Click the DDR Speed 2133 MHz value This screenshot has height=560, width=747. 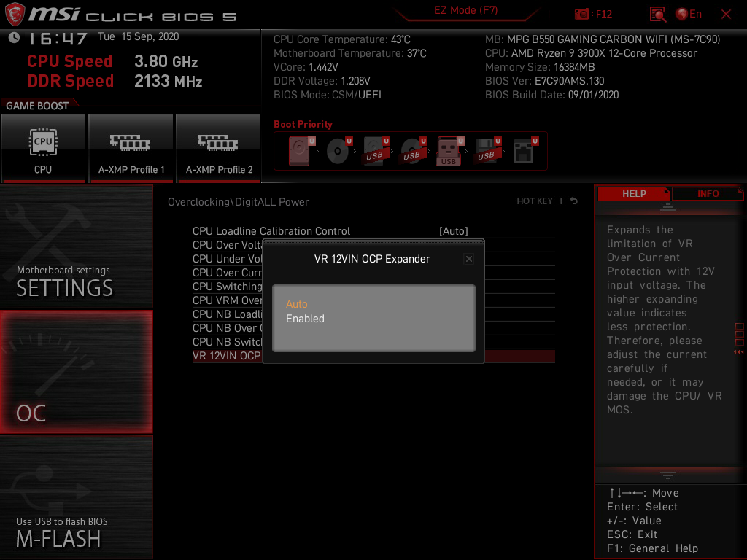[169, 81]
